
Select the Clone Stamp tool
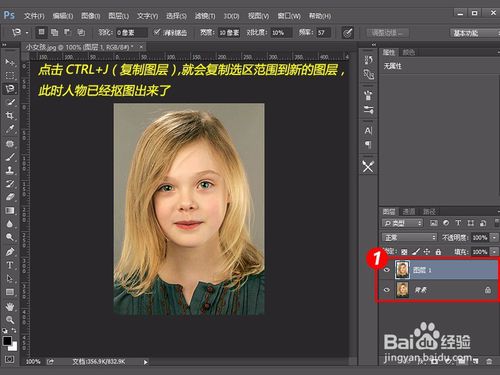click(10, 170)
